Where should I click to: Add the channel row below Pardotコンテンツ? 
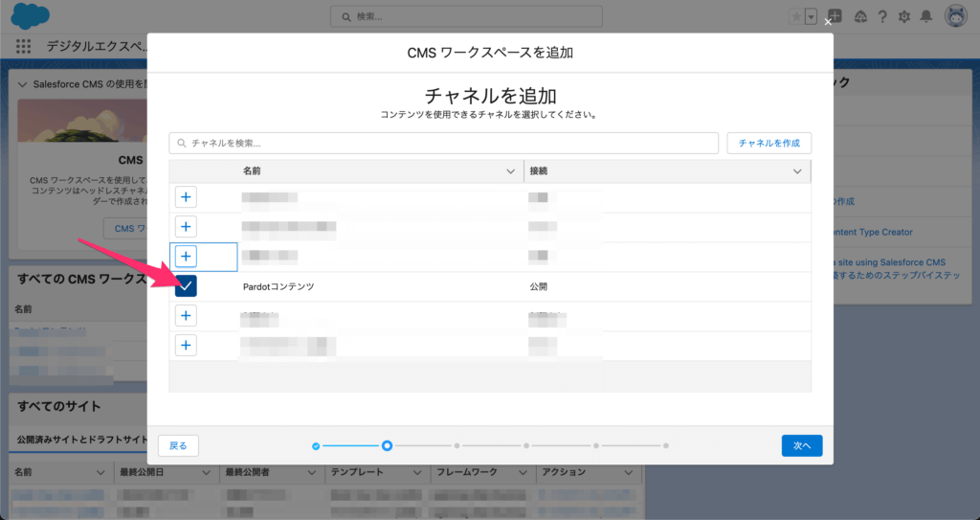[186, 315]
